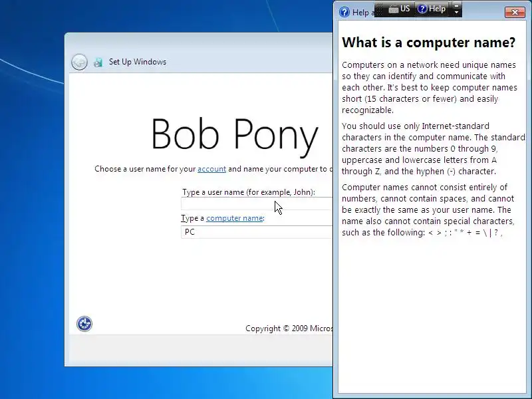The image size is (532, 399).
Task: Click the Help button on the language bar
Action: point(432,9)
